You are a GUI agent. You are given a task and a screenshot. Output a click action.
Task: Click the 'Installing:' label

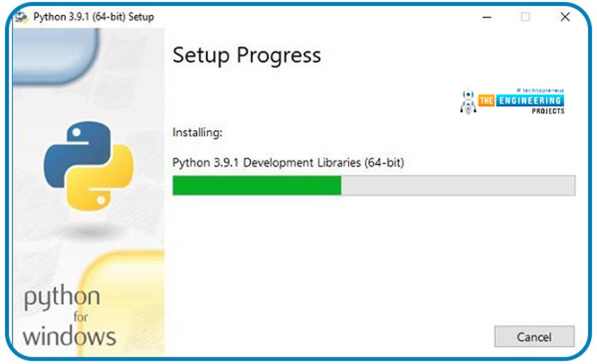[198, 133]
